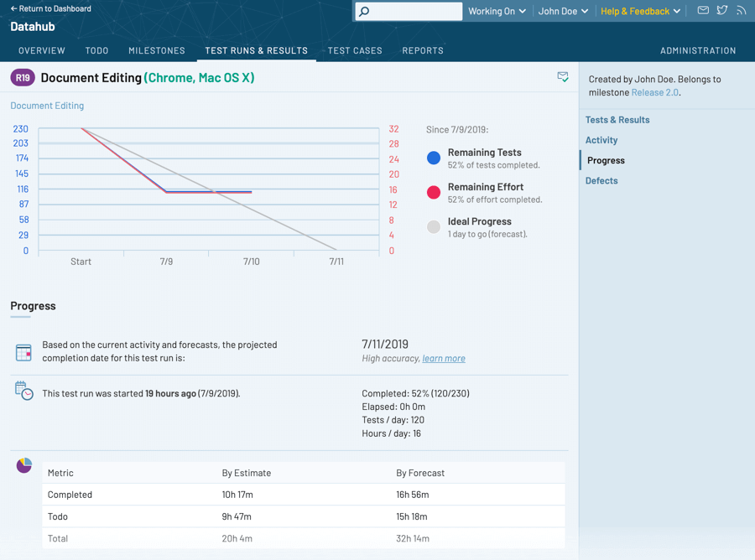Switch to the Test Cases tab
The image size is (755, 560).
(x=355, y=50)
